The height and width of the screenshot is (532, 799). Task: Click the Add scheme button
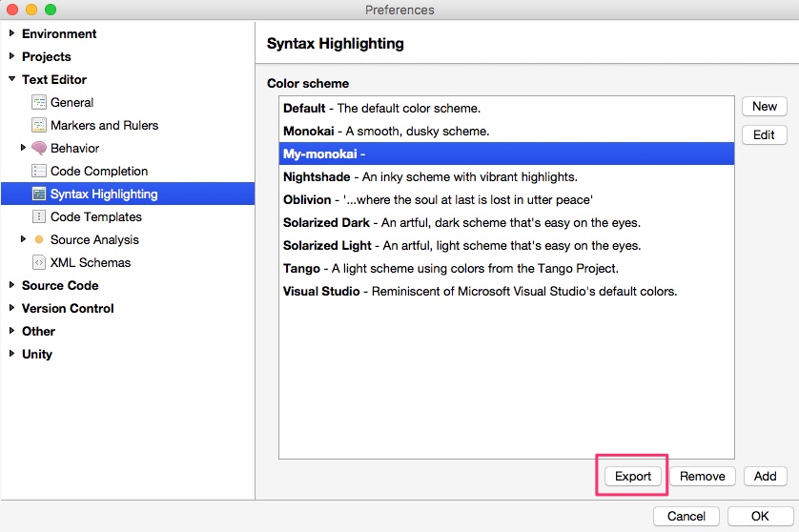click(x=766, y=476)
